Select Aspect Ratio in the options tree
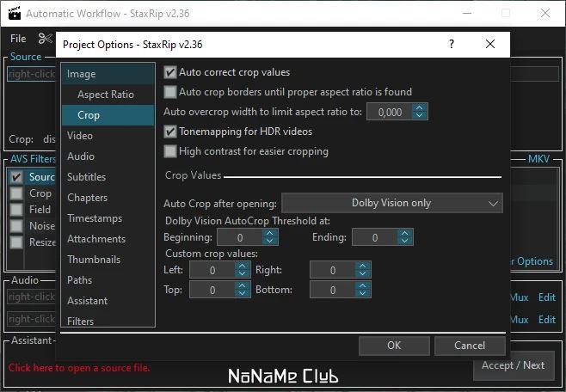This screenshot has height=392, width=566. (108, 95)
